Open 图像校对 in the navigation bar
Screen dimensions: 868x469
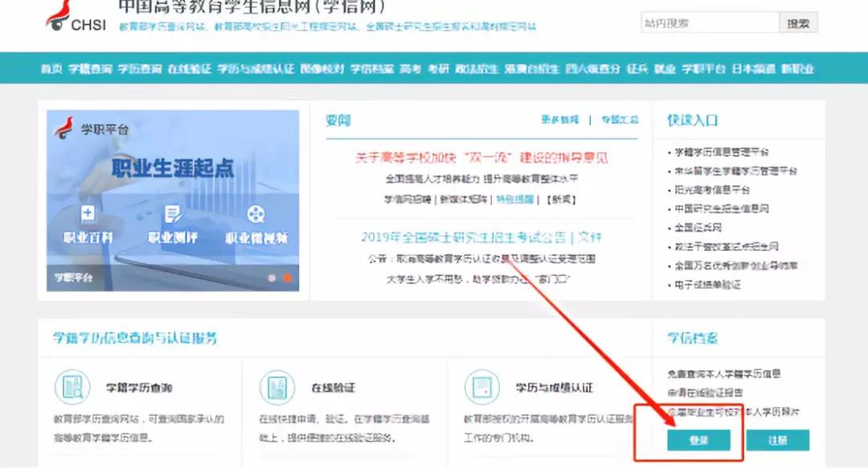pos(322,68)
